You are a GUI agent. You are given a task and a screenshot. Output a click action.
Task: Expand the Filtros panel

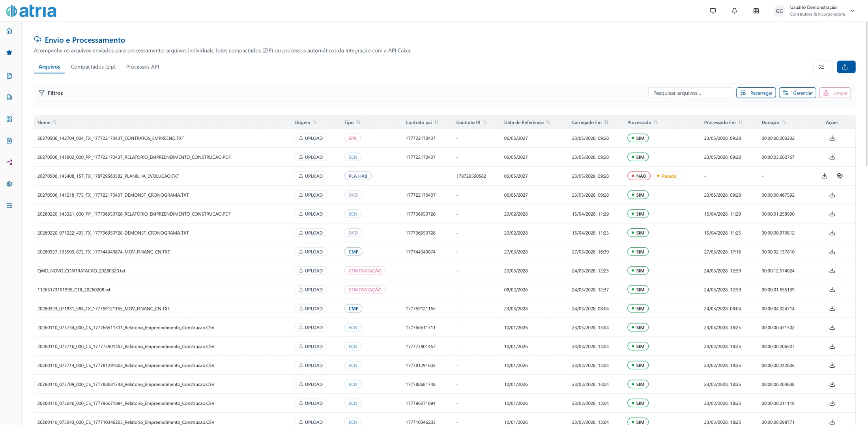51,93
